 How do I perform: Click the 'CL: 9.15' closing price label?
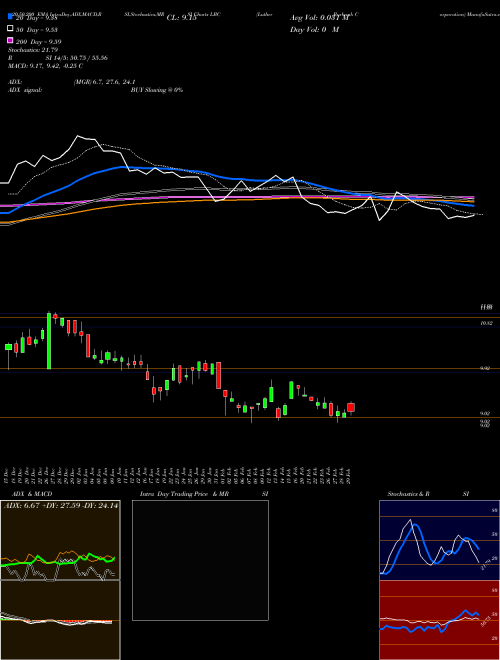click(181, 18)
